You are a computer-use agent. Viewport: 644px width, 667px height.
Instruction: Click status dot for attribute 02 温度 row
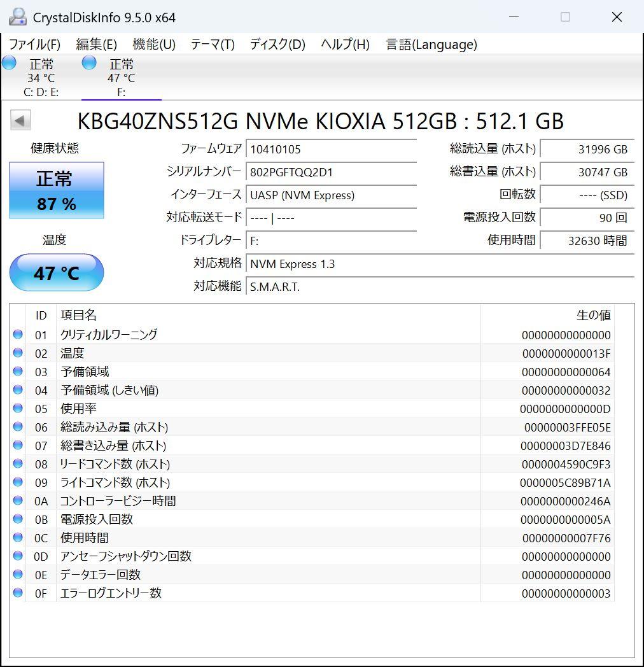tap(18, 353)
